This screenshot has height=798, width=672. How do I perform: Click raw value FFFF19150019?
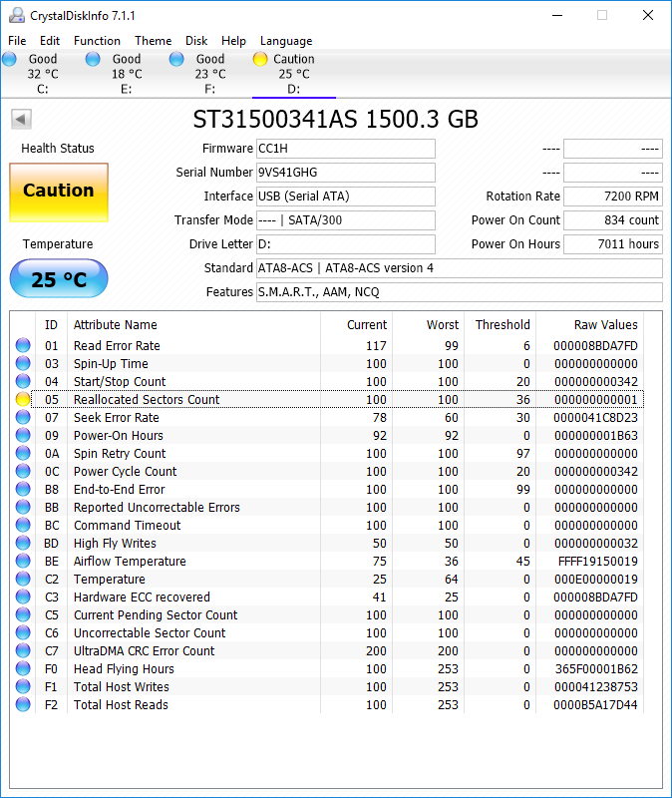597,562
